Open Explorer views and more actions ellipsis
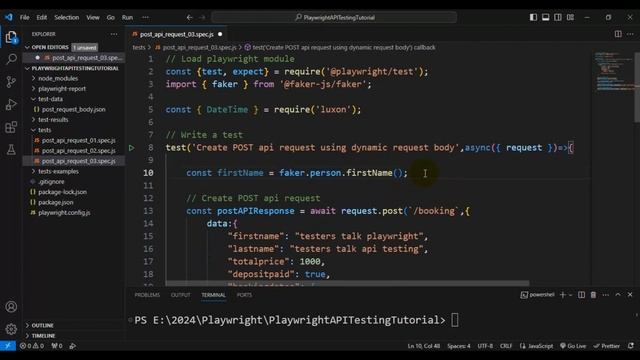Image resolution: width=640 pixels, height=360 pixels. 114,34
